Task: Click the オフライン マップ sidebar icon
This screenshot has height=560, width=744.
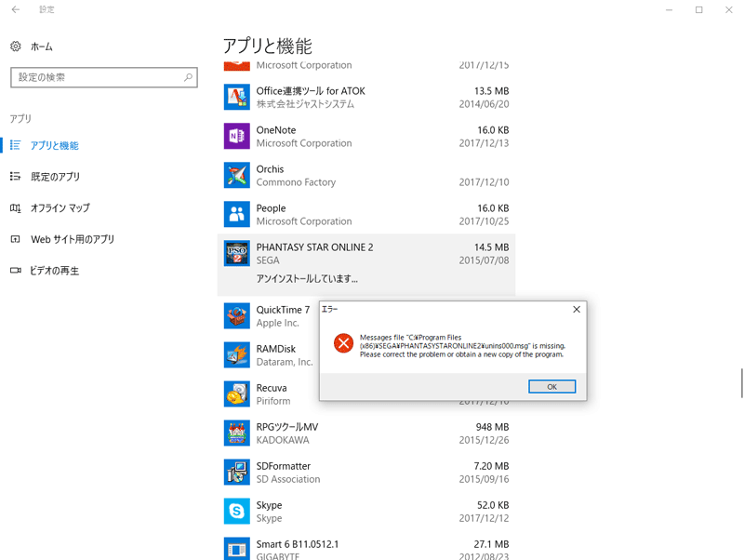Action: click(15, 207)
